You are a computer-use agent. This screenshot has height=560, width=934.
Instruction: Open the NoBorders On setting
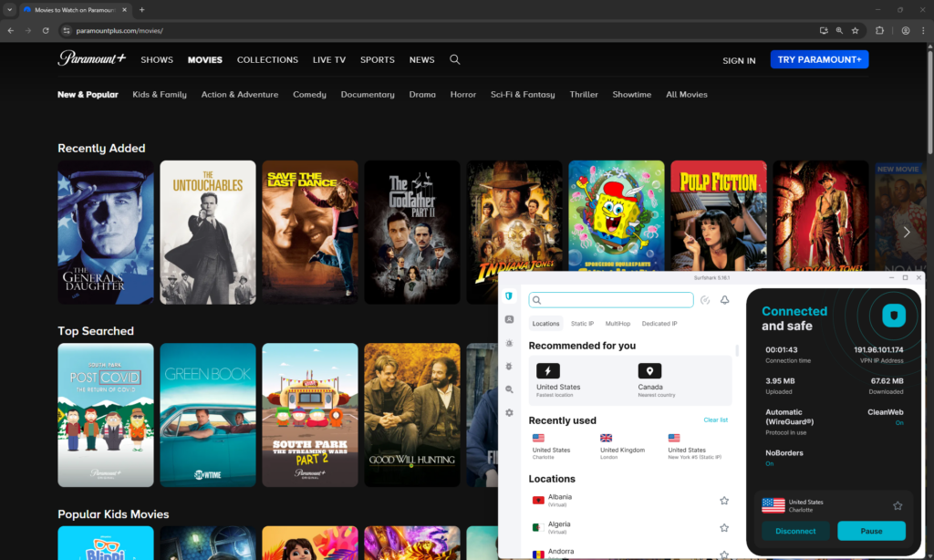pos(784,458)
